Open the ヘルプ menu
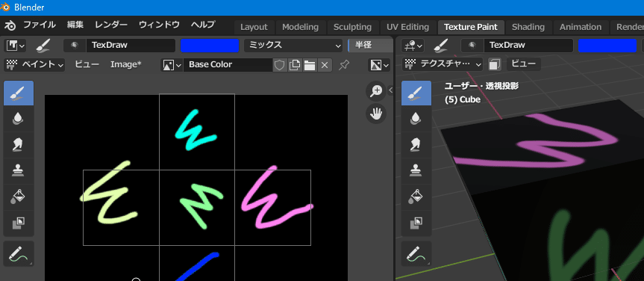This screenshot has width=644, height=281. pos(203,25)
